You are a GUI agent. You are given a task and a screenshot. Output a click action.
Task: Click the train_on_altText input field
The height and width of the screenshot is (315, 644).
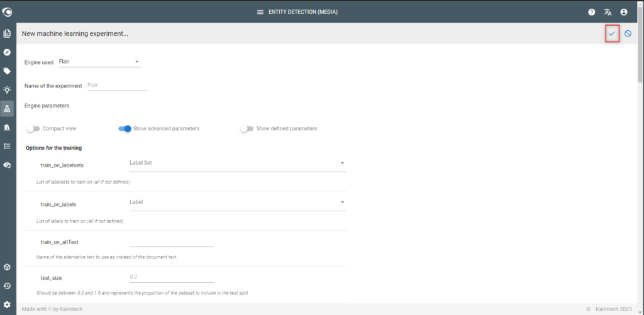[172, 241]
